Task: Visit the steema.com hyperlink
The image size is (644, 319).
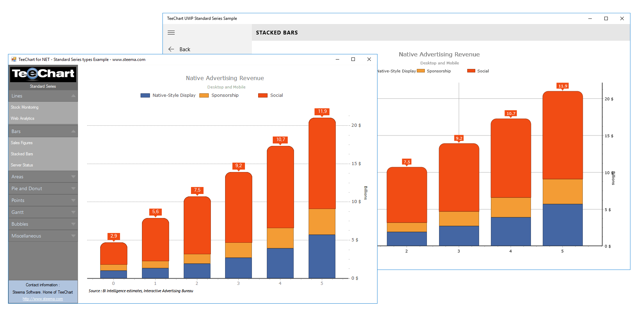Action: pos(42,299)
